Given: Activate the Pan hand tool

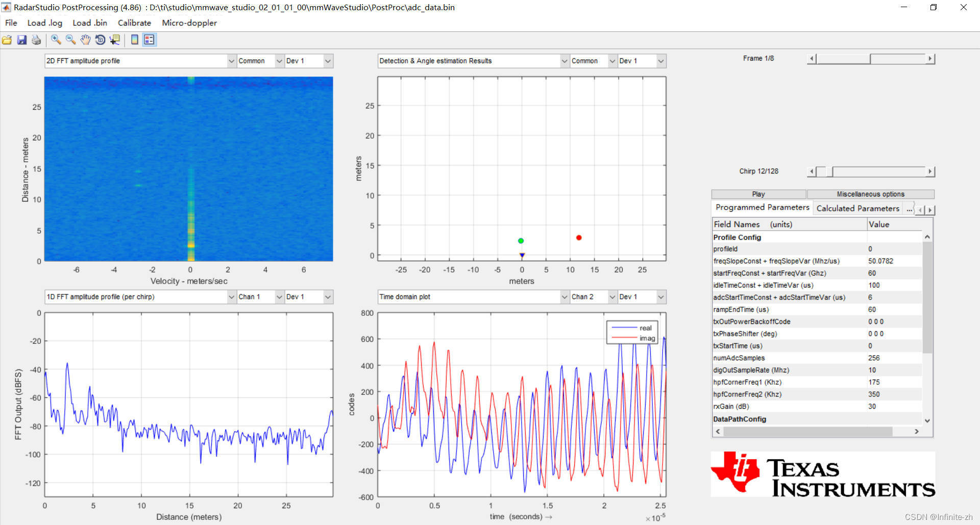Looking at the screenshot, I should [x=85, y=40].
